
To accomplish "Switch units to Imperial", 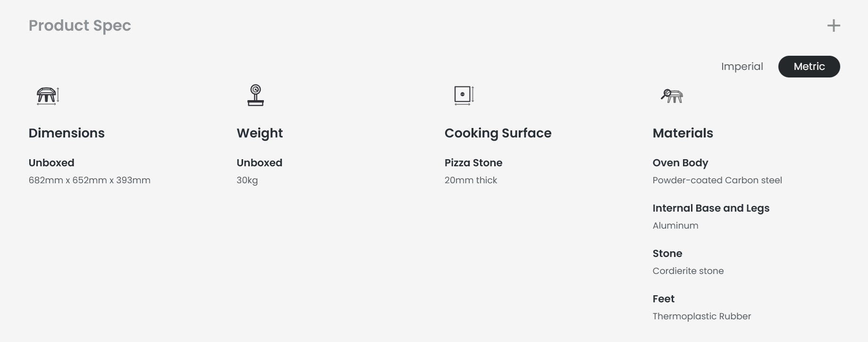I will [742, 67].
